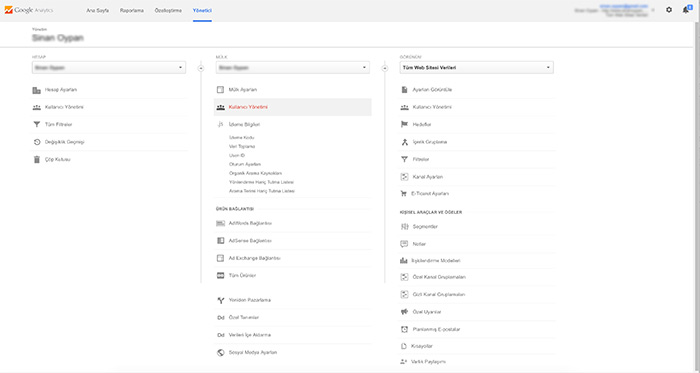Switch to the Raporlama tab
The image size is (700, 373).
pos(132,10)
